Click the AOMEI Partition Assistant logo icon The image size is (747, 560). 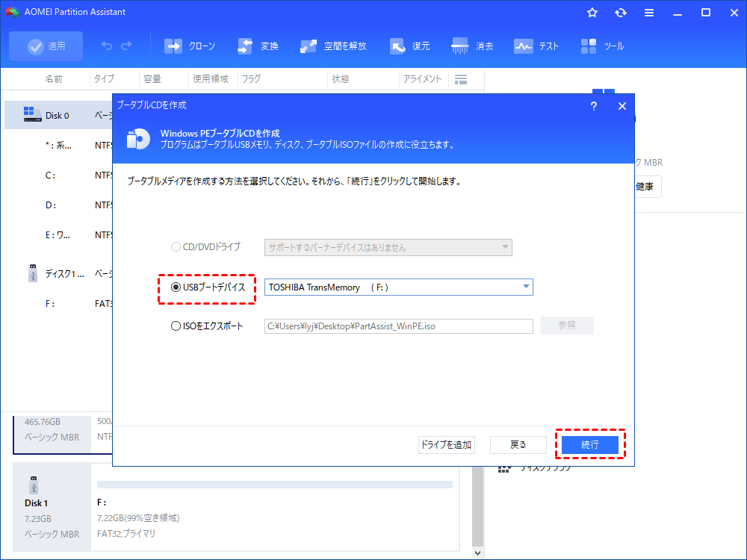point(12,12)
